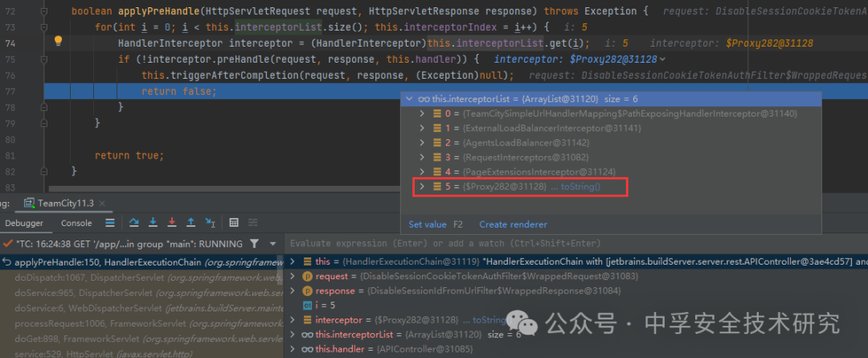Click the 'return false;' highlighted line 77

[178, 92]
